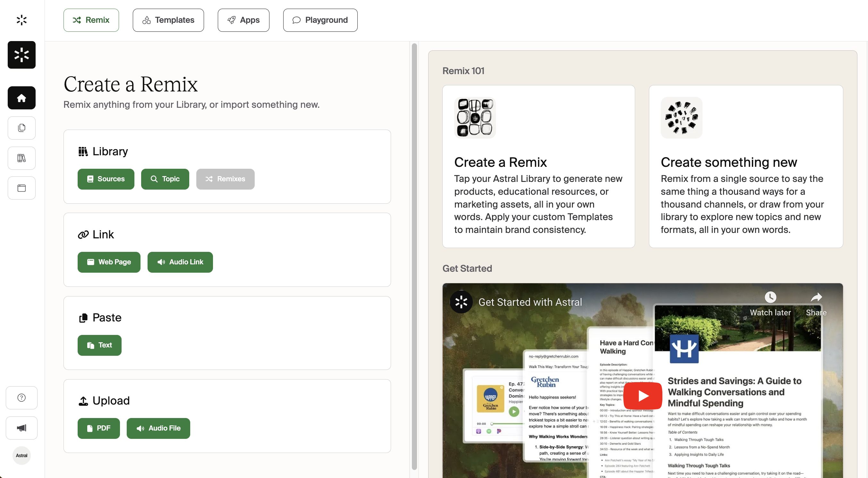Switch to the Apps tab
Viewport: 868px width, 478px height.
[x=243, y=20]
